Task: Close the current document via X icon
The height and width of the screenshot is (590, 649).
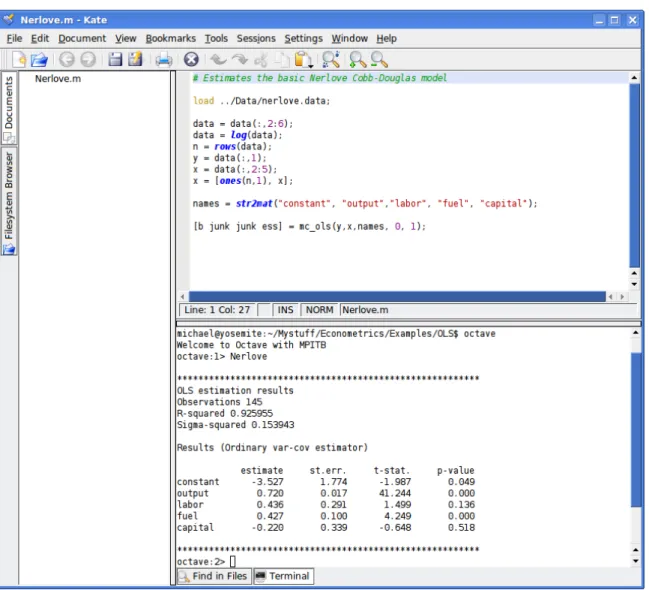Action: [191, 60]
